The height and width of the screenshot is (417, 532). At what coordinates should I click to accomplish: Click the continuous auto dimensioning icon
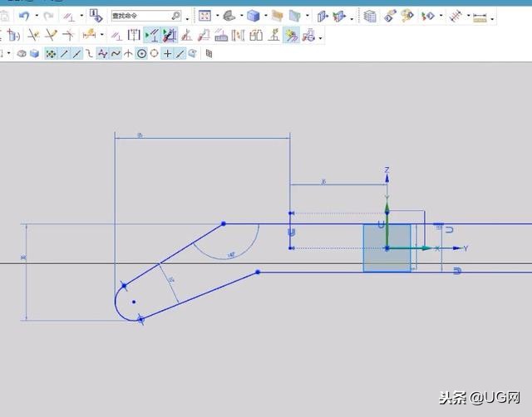point(308,35)
